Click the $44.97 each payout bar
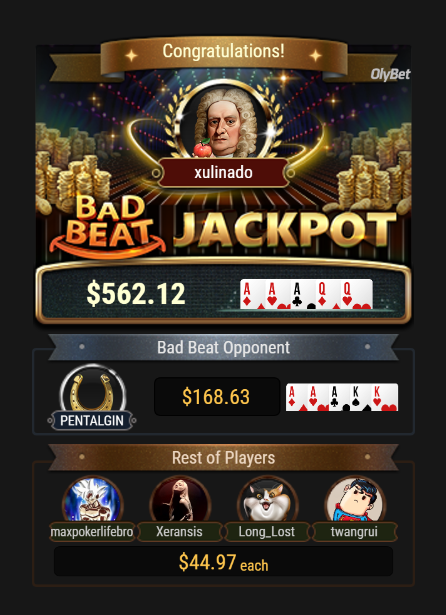 pos(223,562)
